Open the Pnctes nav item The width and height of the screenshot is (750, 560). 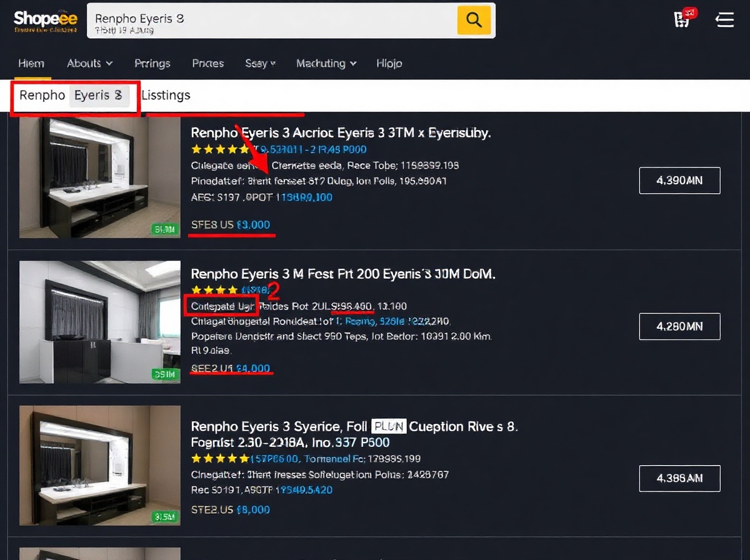208,63
